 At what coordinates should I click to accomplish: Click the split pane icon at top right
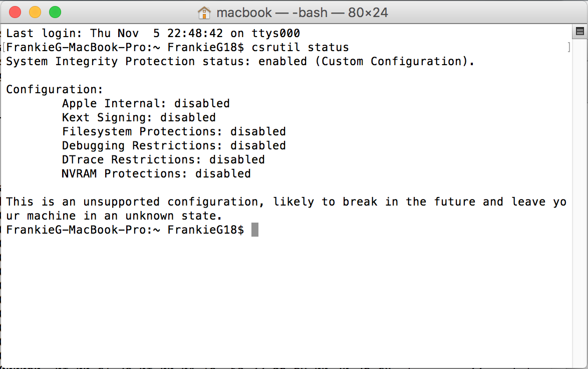tap(580, 32)
